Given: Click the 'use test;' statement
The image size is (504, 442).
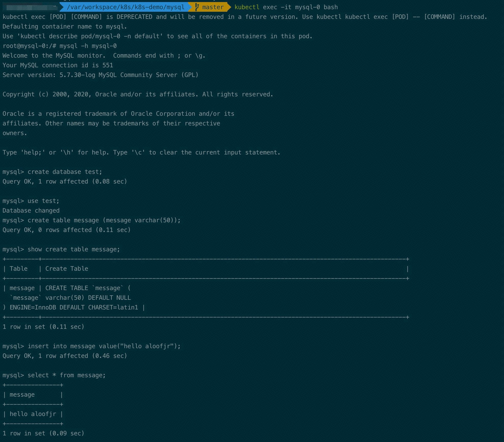Looking at the screenshot, I should point(43,201).
